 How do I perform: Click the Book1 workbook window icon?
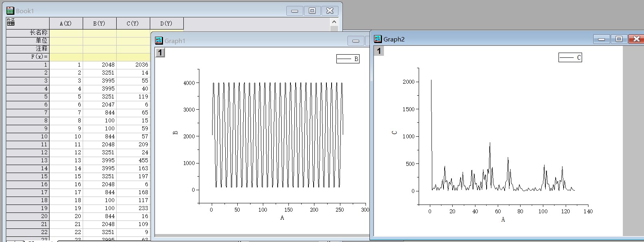tap(10, 11)
